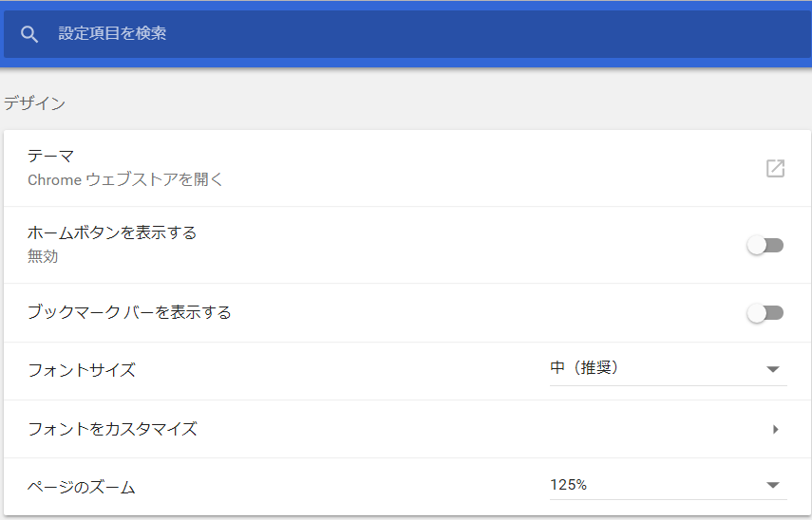The width and height of the screenshot is (812, 520).
Task: Expand フォントをカスタマイズ row
Action: point(407,429)
